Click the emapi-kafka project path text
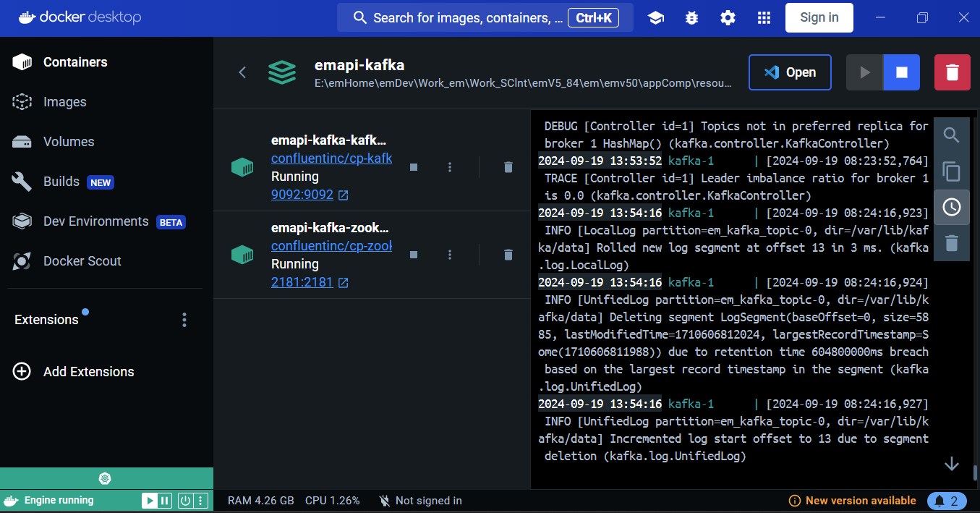 coord(523,83)
